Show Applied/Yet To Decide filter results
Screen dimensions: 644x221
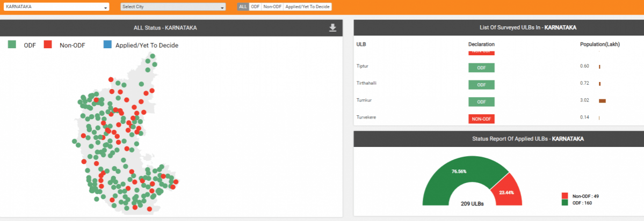coord(307,7)
